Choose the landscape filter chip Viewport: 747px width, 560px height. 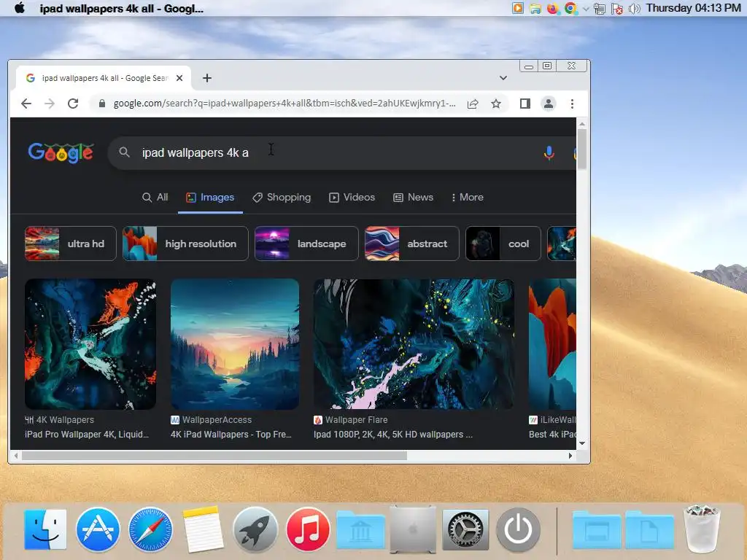pyautogui.click(x=306, y=244)
